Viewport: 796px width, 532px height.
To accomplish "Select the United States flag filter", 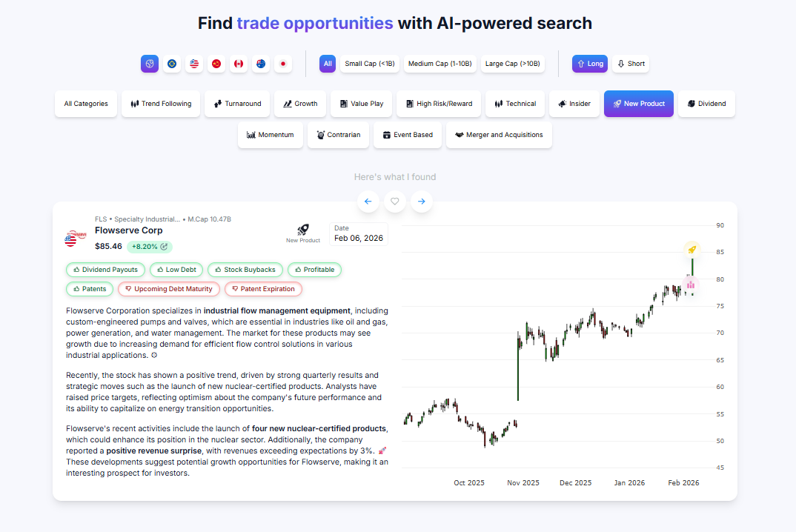I will (x=194, y=64).
